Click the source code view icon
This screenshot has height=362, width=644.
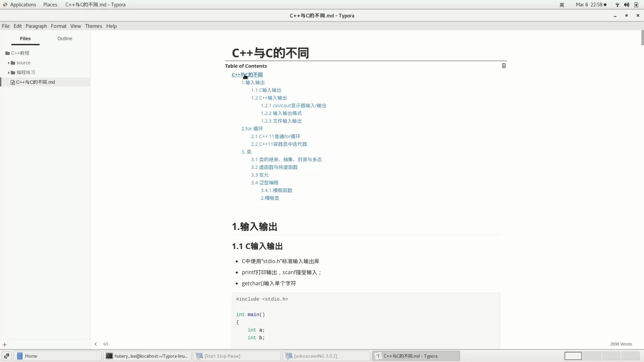106,344
